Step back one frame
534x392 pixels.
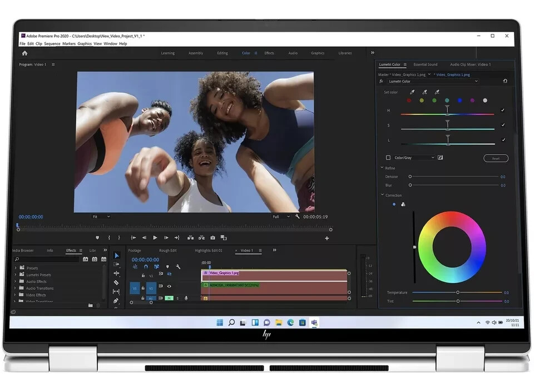[x=144, y=237]
